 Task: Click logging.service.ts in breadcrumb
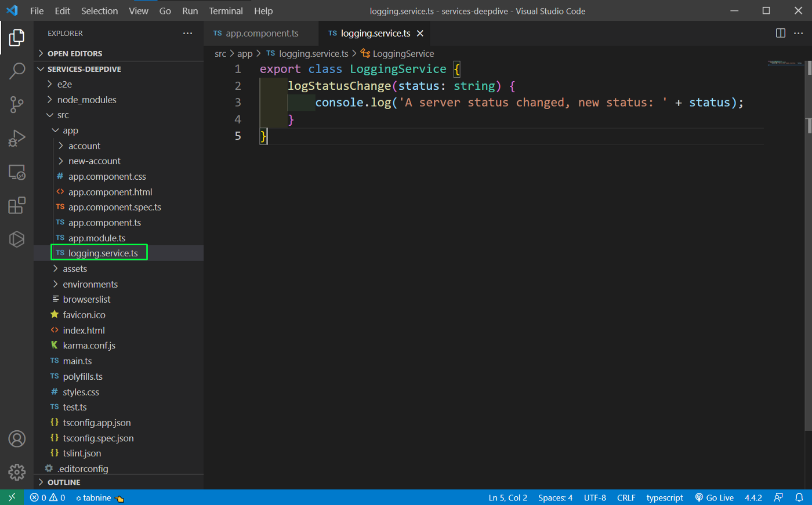pos(313,53)
